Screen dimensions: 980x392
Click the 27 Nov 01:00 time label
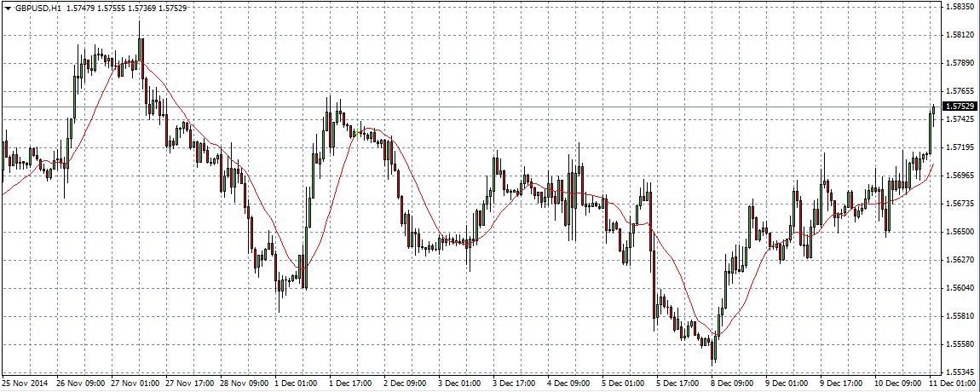tap(135, 383)
